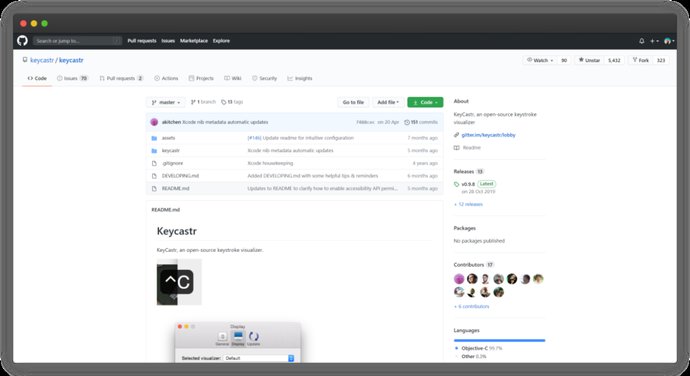Open the plus create-new menu
Screen dimensions: 690x376
tap(654, 41)
